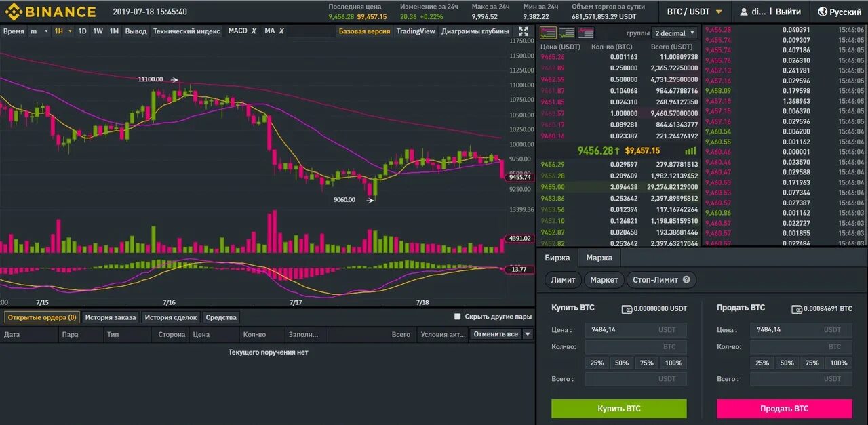Click ask price 9465.26 in order book
Screen dimensions: 868x425
(x=552, y=57)
